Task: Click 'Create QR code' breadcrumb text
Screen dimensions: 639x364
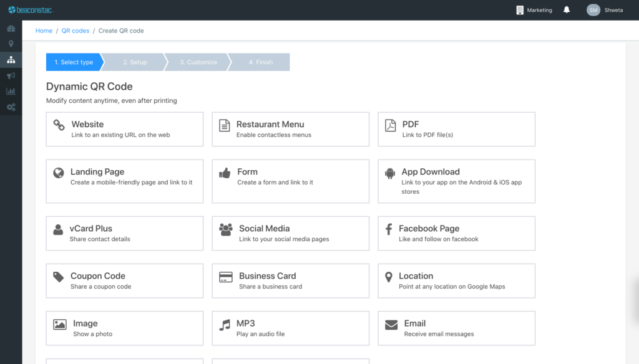Action: coord(121,31)
